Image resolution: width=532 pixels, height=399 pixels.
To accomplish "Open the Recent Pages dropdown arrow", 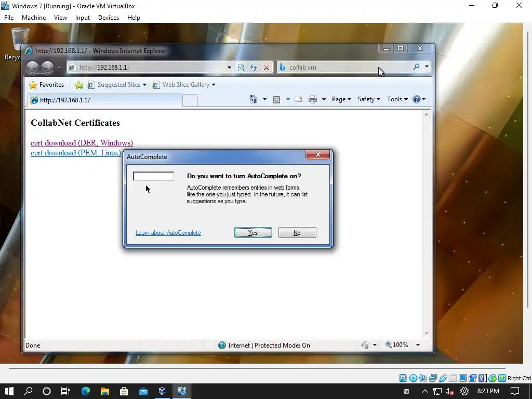I will click(59, 68).
